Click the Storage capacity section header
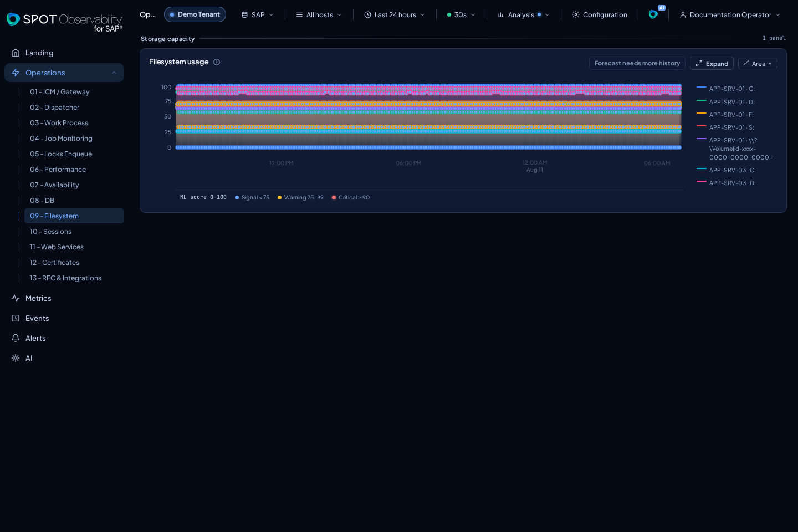 (x=168, y=39)
